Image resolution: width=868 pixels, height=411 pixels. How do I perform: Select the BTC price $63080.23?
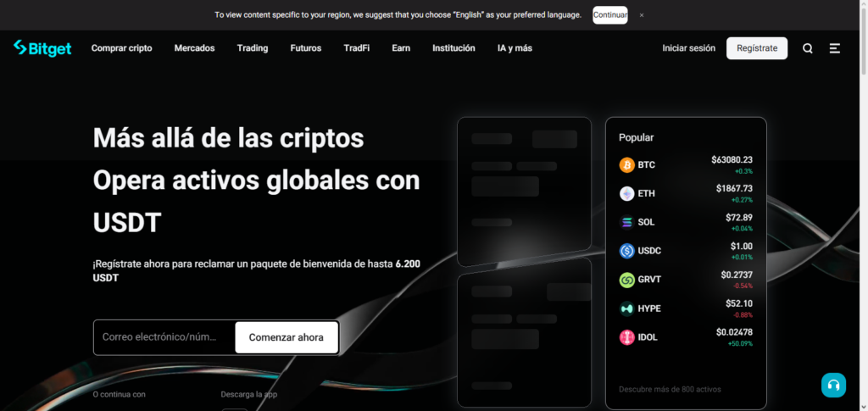pyautogui.click(x=732, y=160)
